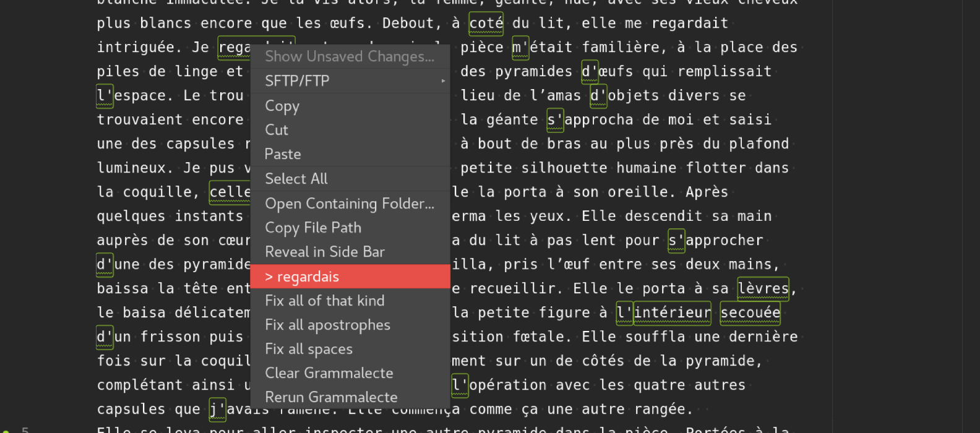Apply the suggested correction 'regardais'
The width and height of the screenshot is (980, 433).
(x=350, y=277)
